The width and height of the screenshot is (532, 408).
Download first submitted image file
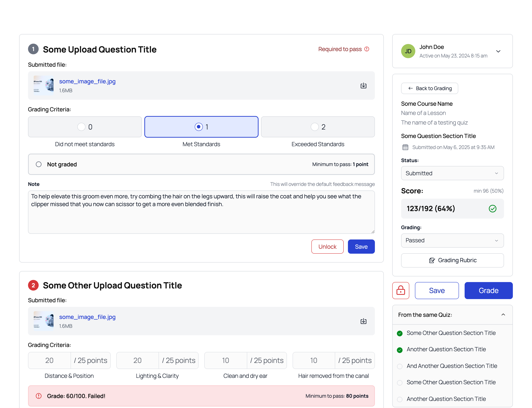coord(363,86)
